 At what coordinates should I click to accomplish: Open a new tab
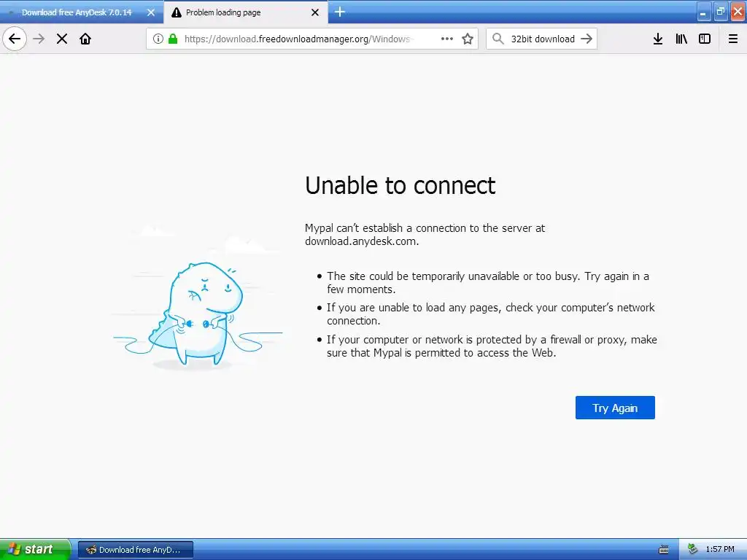[x=340, y=12]
